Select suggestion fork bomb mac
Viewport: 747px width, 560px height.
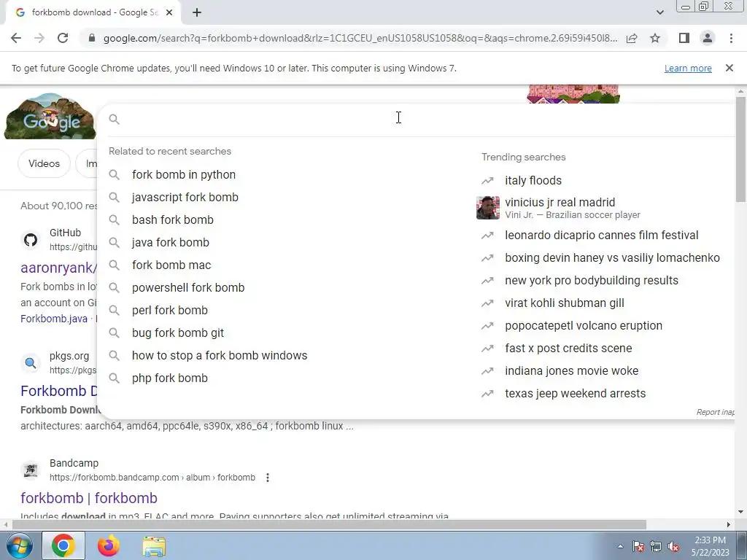click(x=171, y=265)
